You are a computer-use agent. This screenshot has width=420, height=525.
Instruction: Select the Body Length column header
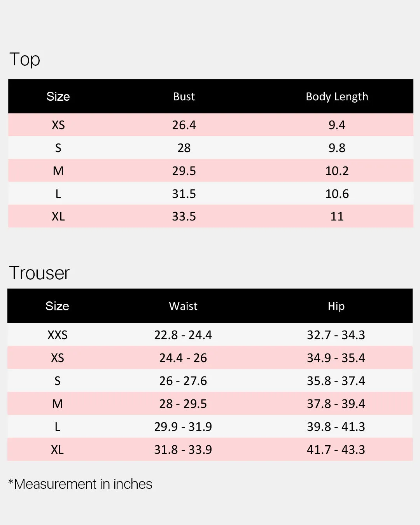(x=337, y=96)
